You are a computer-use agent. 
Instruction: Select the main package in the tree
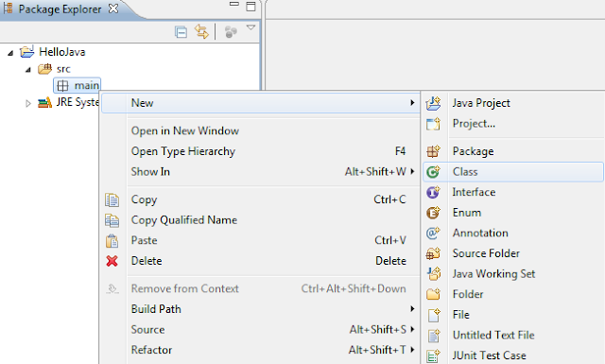(78, 85)
